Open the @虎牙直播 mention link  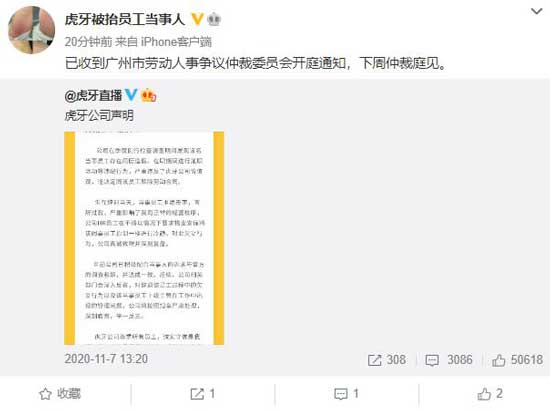click(93, 95)
